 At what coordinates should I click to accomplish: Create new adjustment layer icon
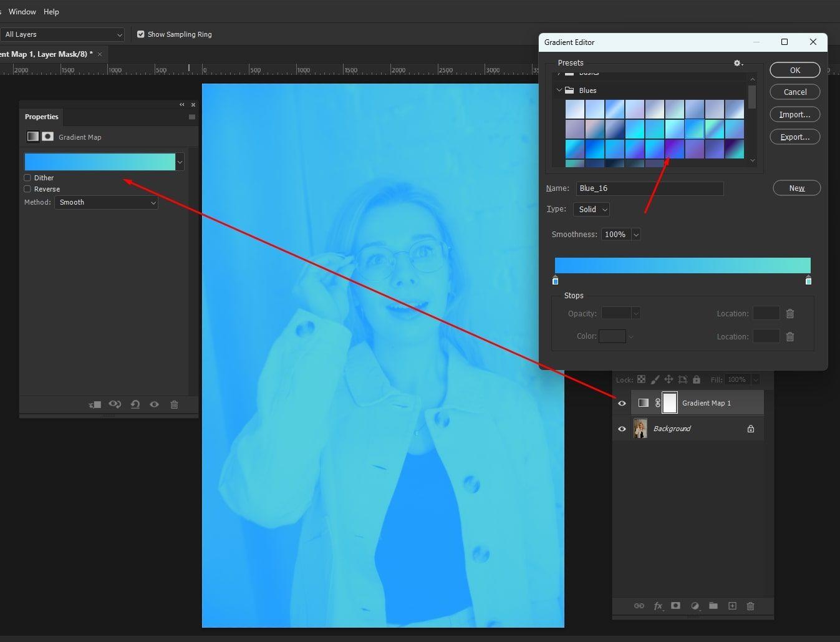pyautogui.click(x=695, y=606)
